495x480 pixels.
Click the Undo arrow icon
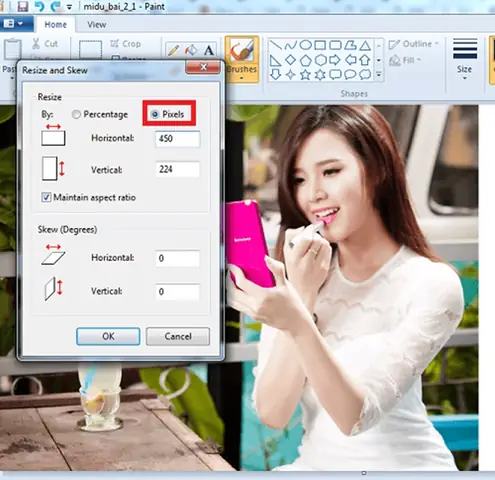pos(39,6)
